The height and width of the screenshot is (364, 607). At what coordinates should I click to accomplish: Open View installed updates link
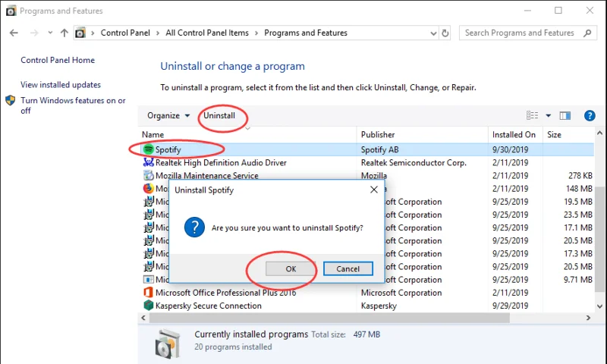pos(61,85)
